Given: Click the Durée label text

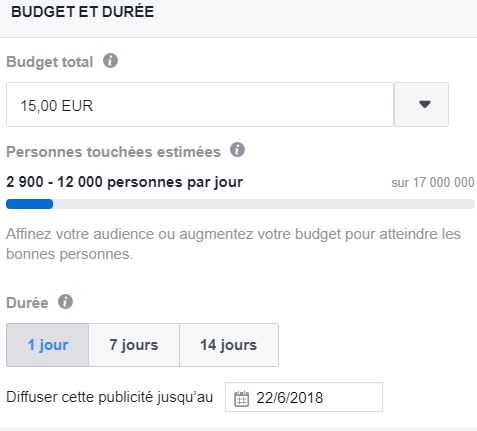Looking at the screenshot, I should pyautogui.click(x=27, y=303).
